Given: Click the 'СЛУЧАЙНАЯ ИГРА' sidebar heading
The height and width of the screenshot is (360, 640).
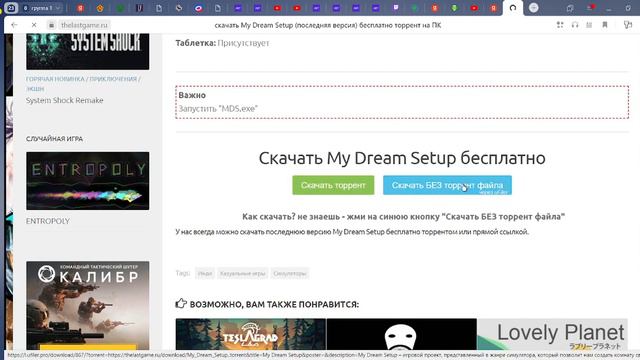Looking at the screenshot, I should pos(54,139).
